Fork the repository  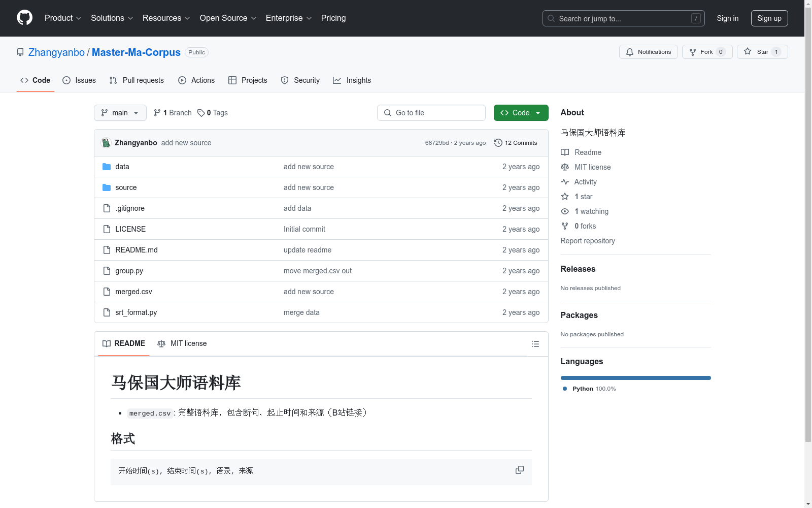pos(707,52)
